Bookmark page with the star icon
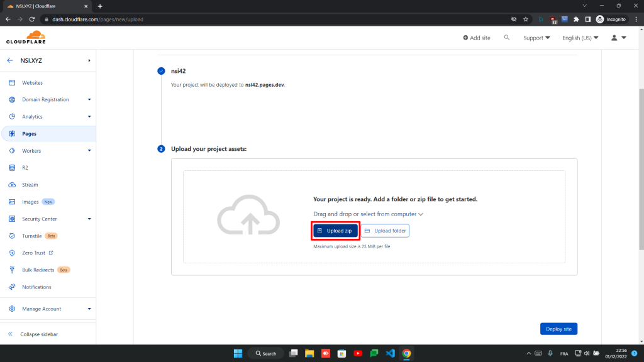 526,19
